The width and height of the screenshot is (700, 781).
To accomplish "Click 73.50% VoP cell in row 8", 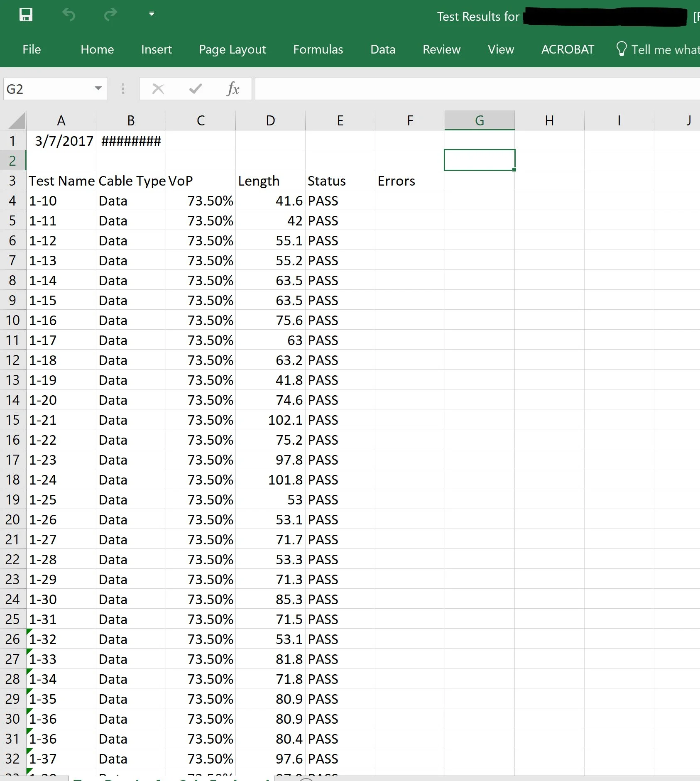I will [x=201, y=280].
